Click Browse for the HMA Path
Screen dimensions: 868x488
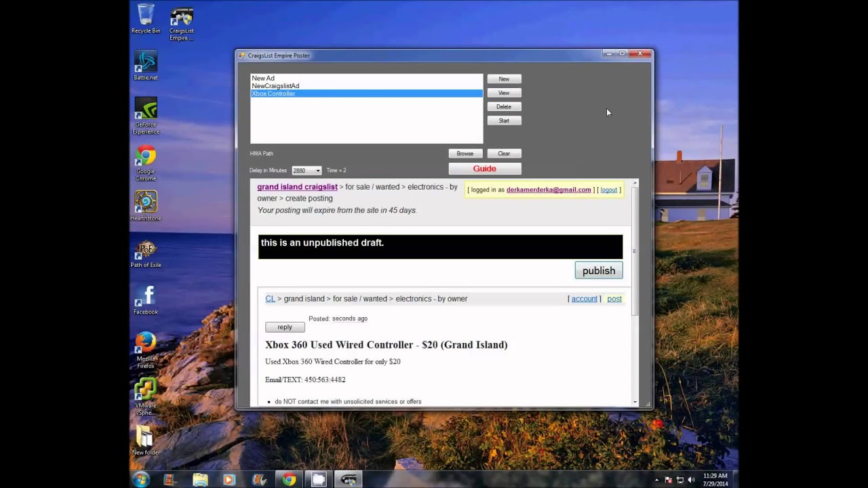[465, 153]
